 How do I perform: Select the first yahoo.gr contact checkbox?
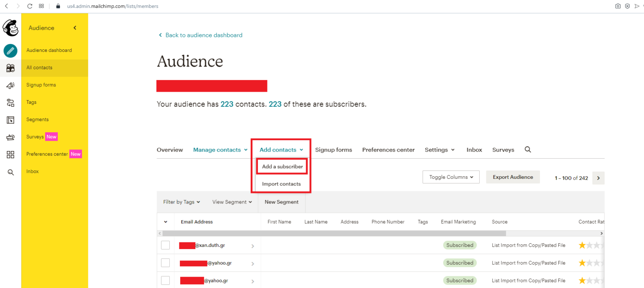click(x=165, y=263)
